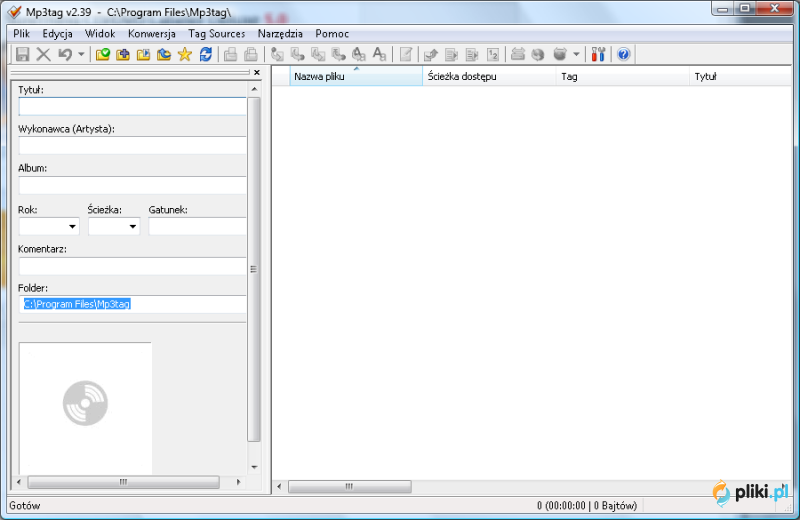The image size is (800, 520).
Task: Click the album cover art placeholder
Action: (85, 408)
